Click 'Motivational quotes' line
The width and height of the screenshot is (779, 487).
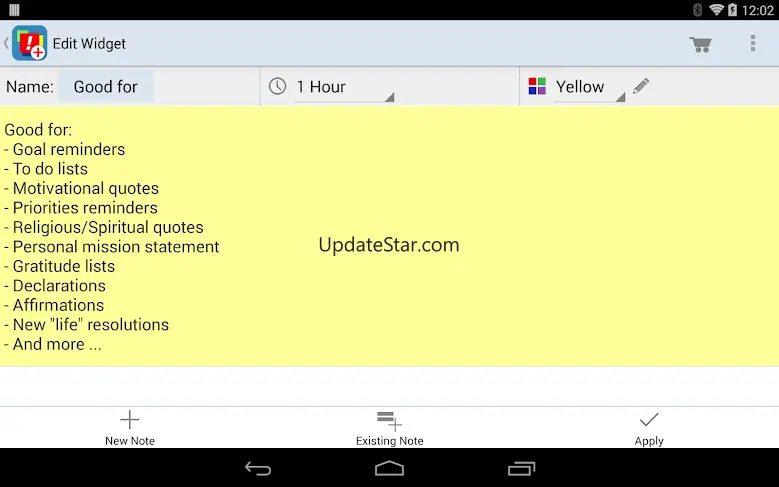coord(81,188)
